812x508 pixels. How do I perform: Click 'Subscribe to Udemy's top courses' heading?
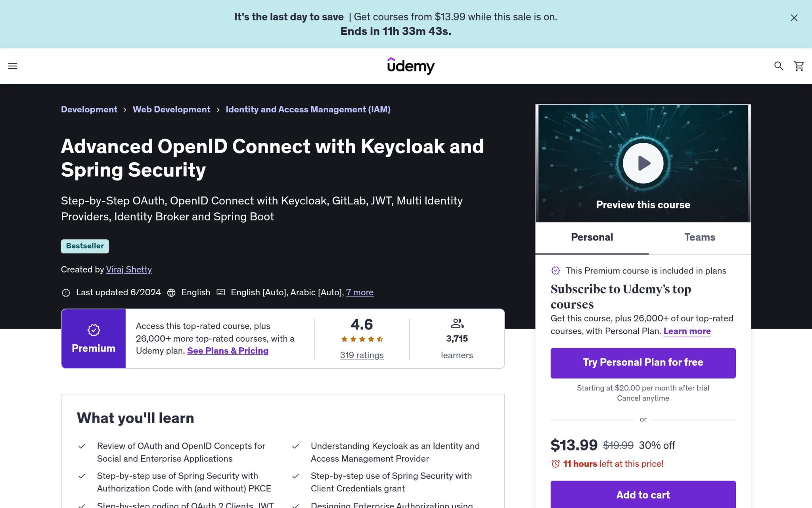(621, 296)
